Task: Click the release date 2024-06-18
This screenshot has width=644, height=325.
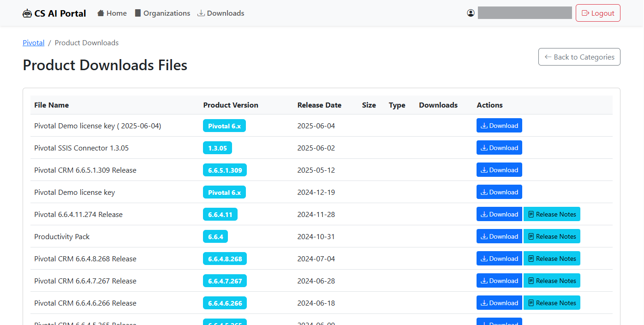Action: pyautogui.click(x=316, y=303)
